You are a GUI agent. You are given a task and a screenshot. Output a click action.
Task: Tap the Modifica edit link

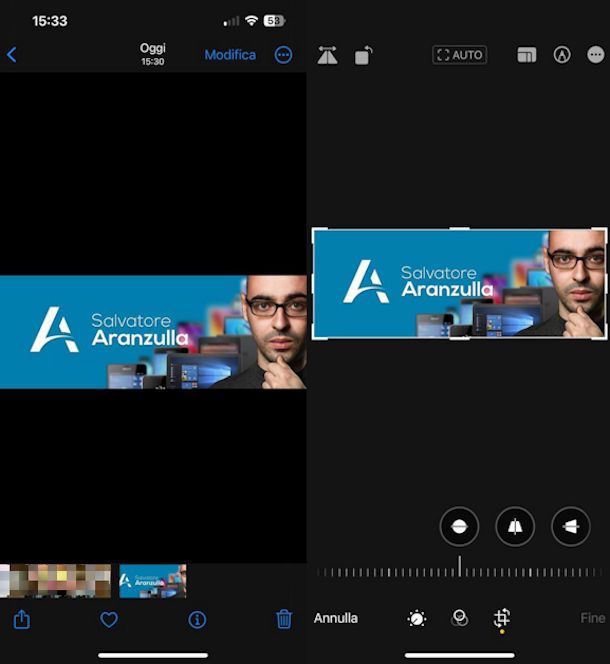pyautogui.click(x=230, y=55)
